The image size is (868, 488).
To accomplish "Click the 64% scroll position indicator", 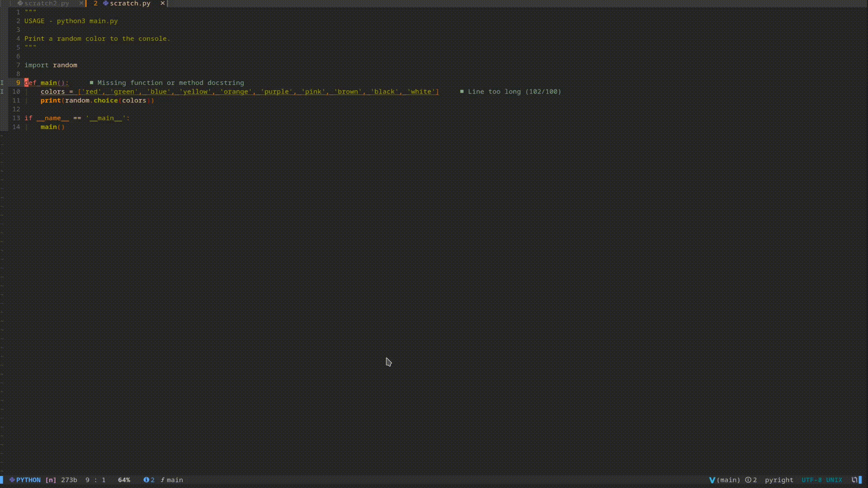I will coord(124,480).
